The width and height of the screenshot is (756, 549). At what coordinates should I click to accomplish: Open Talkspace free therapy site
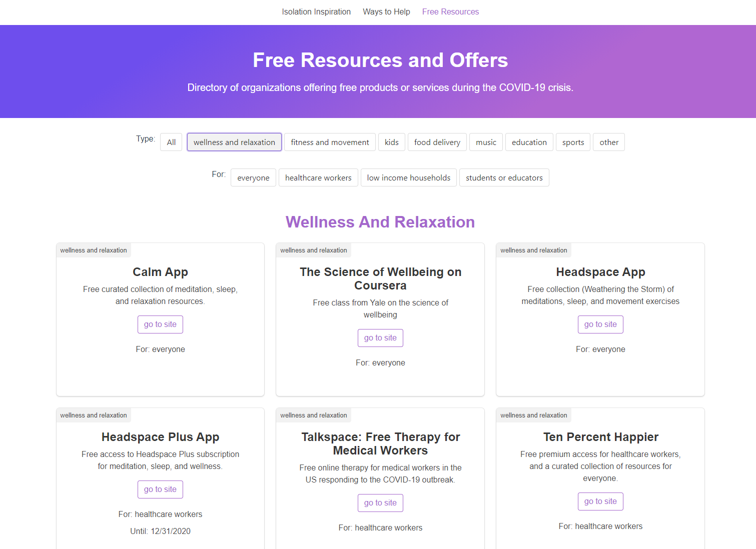pyautogui.click(x=380, y=503)
